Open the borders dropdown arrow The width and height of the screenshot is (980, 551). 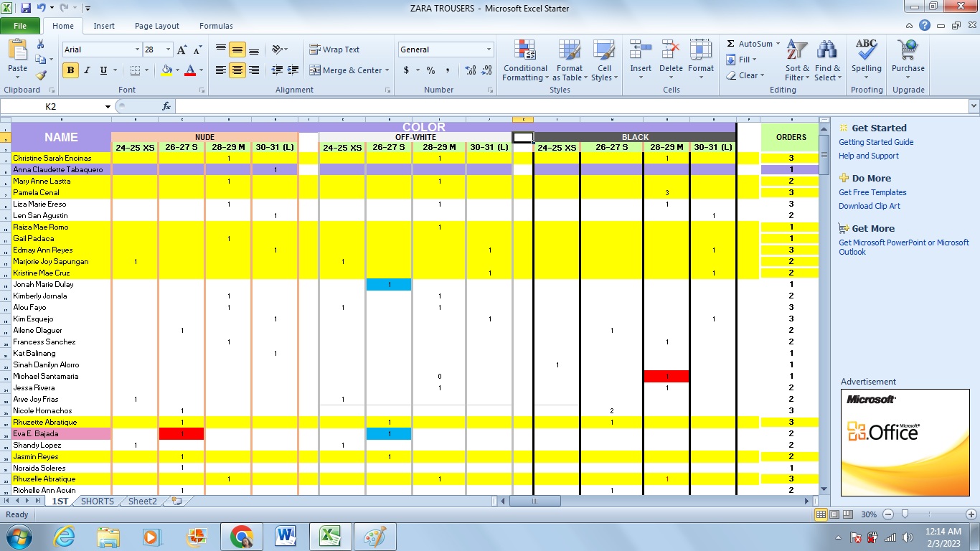(146, 70)
